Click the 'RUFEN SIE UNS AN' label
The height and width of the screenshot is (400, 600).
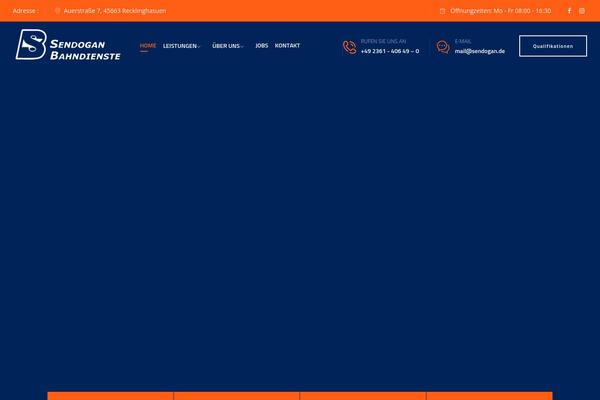pos(383,41)
